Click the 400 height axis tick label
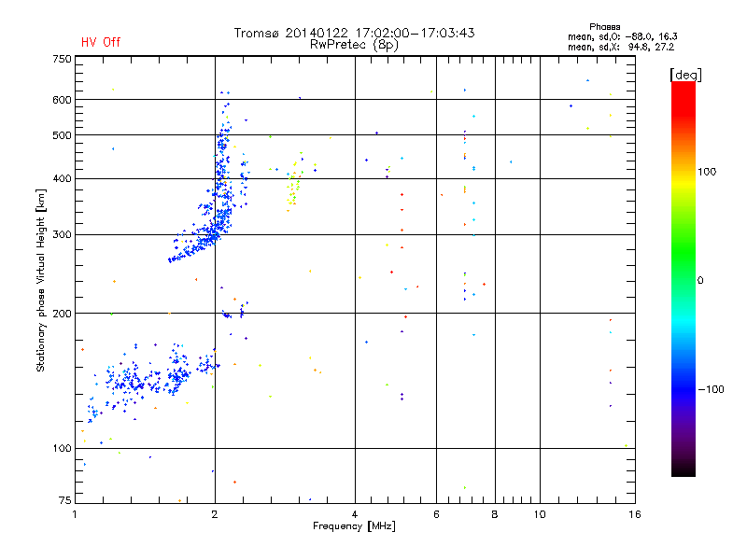 coord(62,178)
